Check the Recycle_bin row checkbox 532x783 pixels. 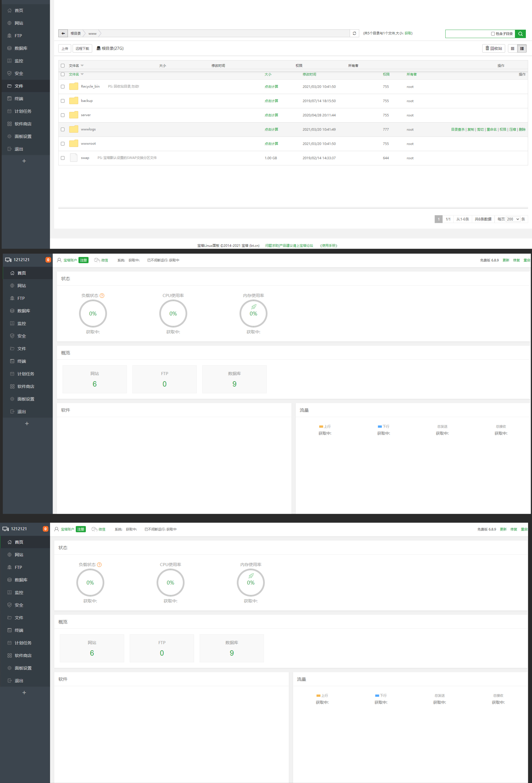click(x=63, y=87)
